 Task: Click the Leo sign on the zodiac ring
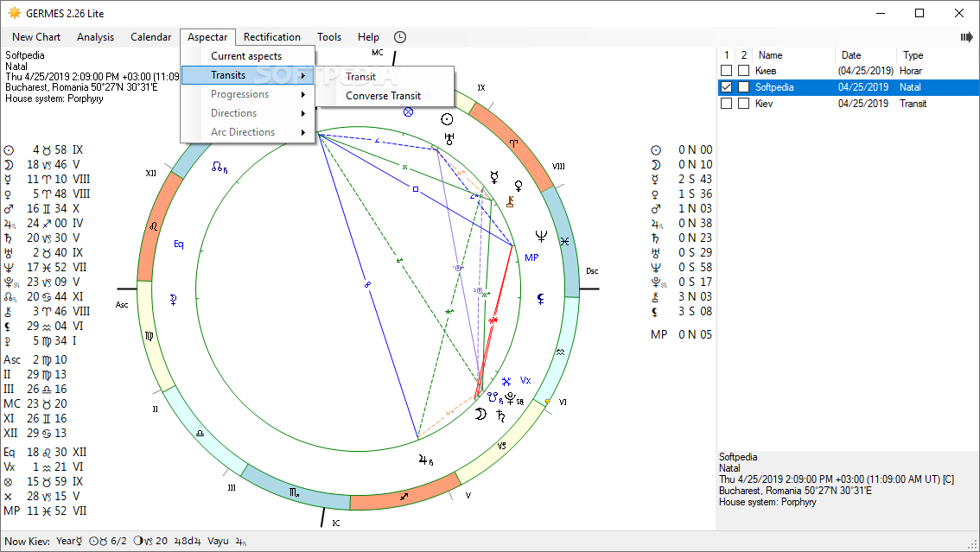pyautogui.click(x=154, y=226)
